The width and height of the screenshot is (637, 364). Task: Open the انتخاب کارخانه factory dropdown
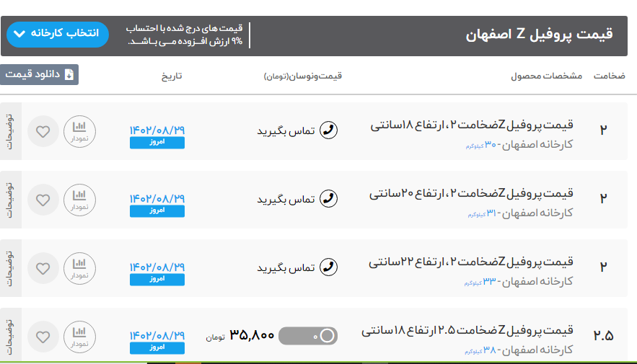coord(58,34)
